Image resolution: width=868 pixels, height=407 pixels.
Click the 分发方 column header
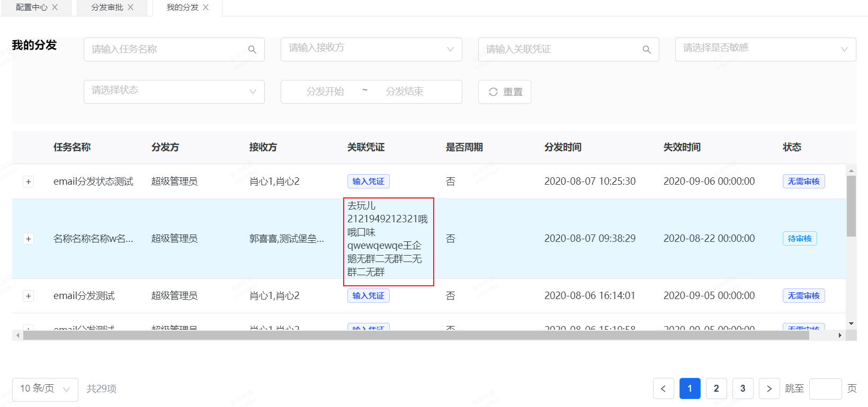pos(165,147)
